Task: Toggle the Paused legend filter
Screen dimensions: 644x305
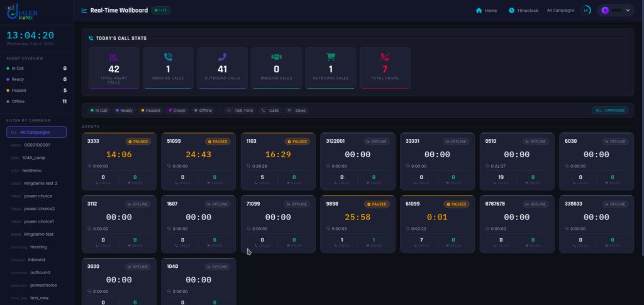Action: point(150,111)
